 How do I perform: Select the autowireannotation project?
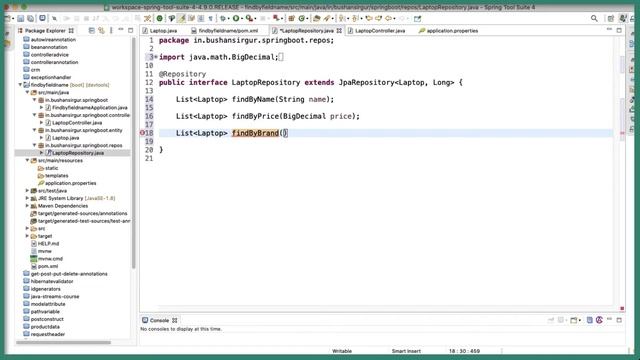point(53,40)
